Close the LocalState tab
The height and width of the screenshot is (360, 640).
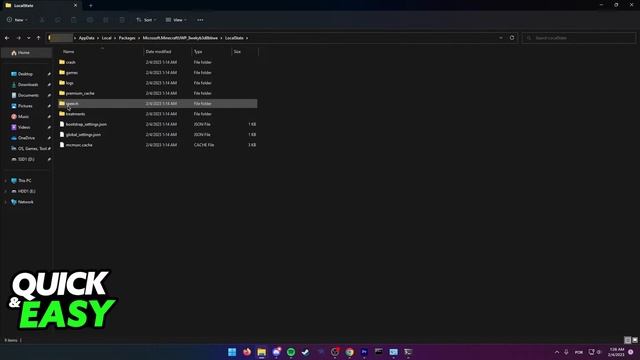pos(75,5)
